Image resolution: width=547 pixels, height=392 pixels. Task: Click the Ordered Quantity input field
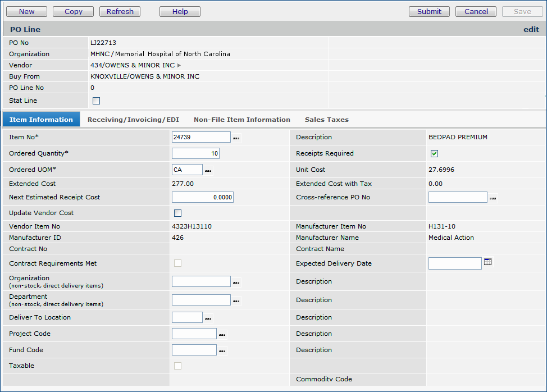click(195, 153)
